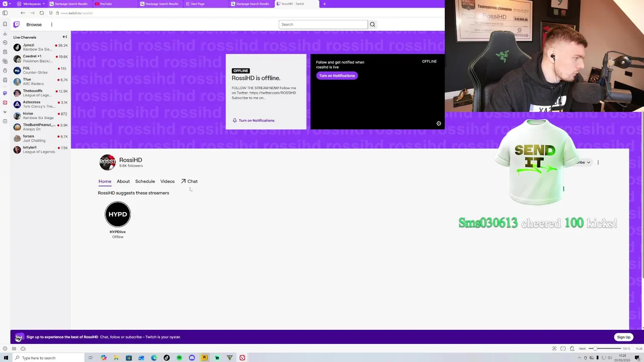This screenshot has width=644, height=362.
Task: Click Windows taskbar search box
Action: click(x=49, y=357)
